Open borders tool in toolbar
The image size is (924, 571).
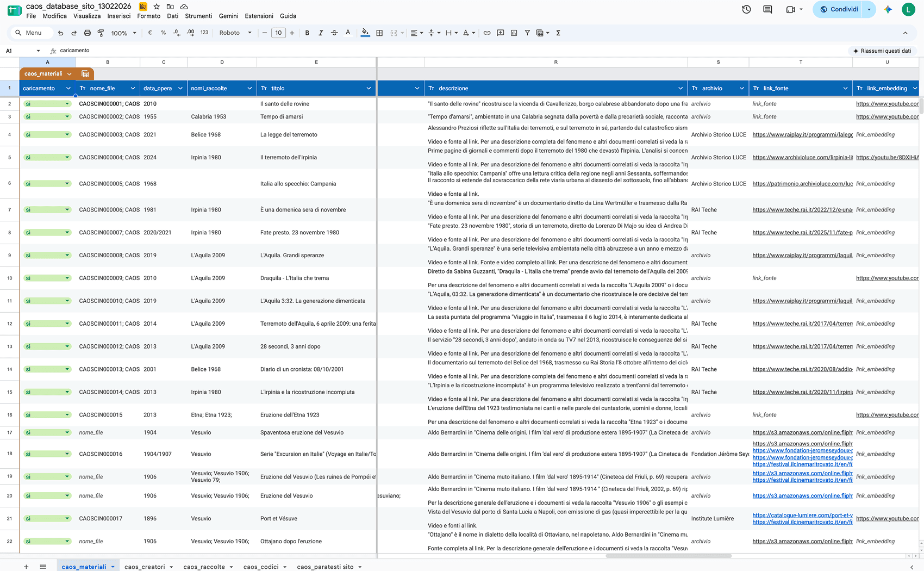[379, 33]
